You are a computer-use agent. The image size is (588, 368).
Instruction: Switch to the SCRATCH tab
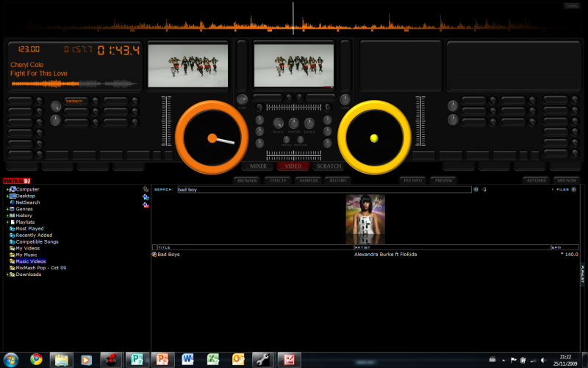[x=329, y=166]
